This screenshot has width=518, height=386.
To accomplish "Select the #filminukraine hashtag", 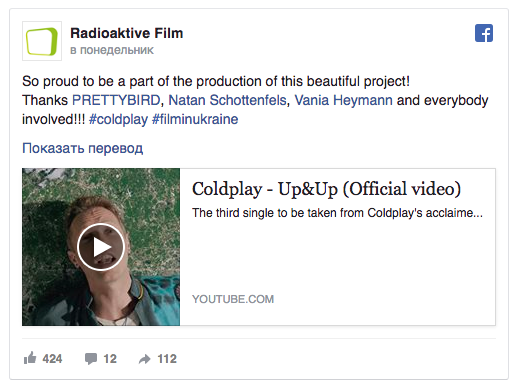I will 195,119.
